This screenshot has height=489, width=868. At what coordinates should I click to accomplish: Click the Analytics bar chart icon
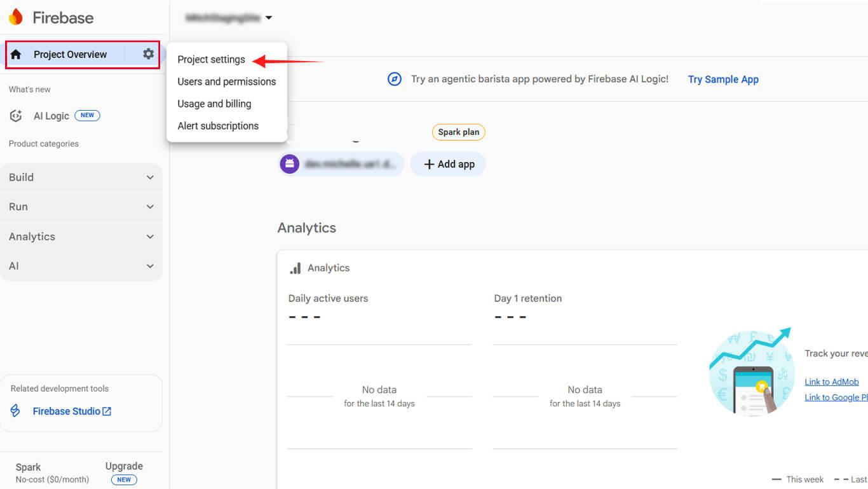[295, 268]
